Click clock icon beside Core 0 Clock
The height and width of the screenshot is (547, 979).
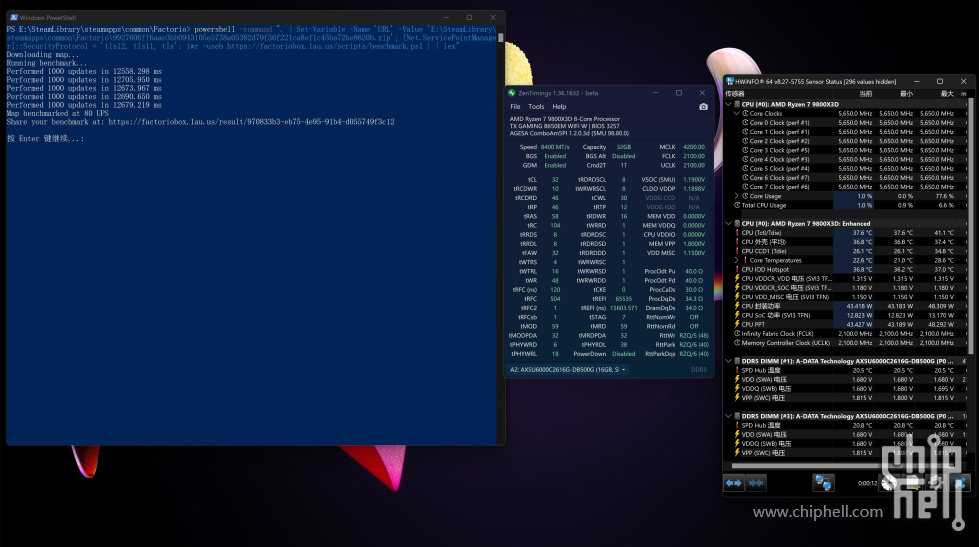click(745, 122)
